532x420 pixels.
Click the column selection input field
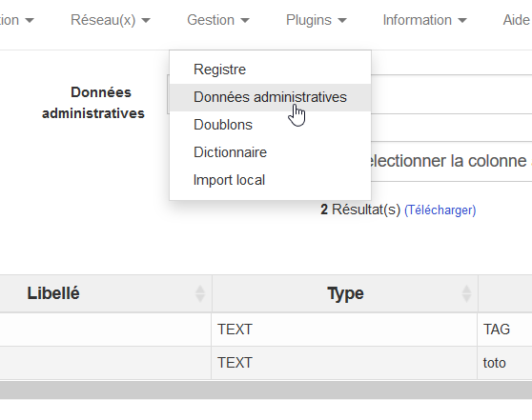[x=451, y=161]
